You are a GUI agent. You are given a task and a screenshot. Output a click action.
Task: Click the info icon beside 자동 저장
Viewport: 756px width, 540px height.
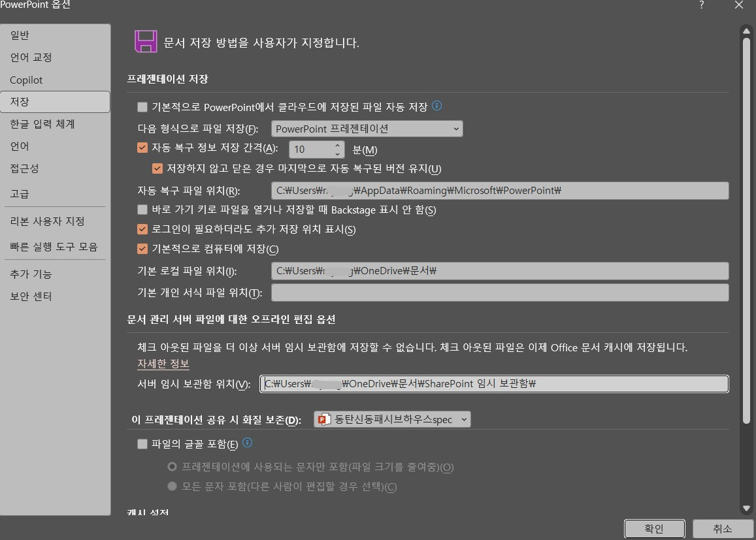tap(437, 106)
